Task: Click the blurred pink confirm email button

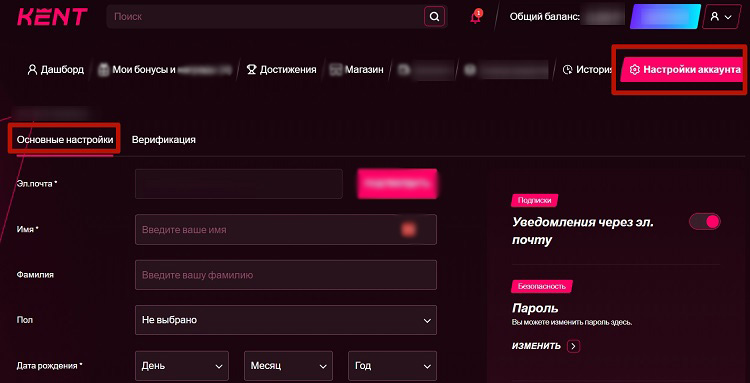Action: pos(397,184)
